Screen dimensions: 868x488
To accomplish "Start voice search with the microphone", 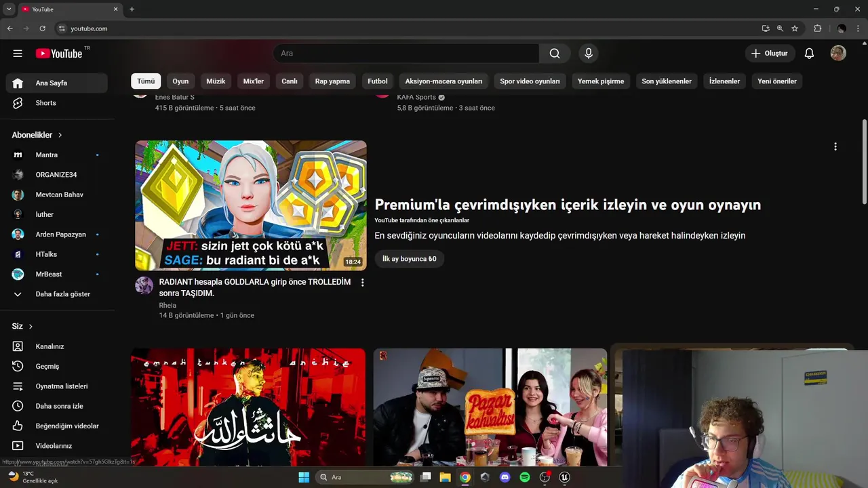I will 588,54.
